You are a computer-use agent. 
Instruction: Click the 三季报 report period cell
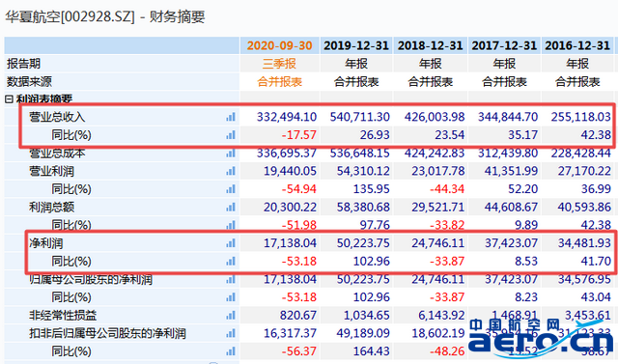(x=279, y=64)
